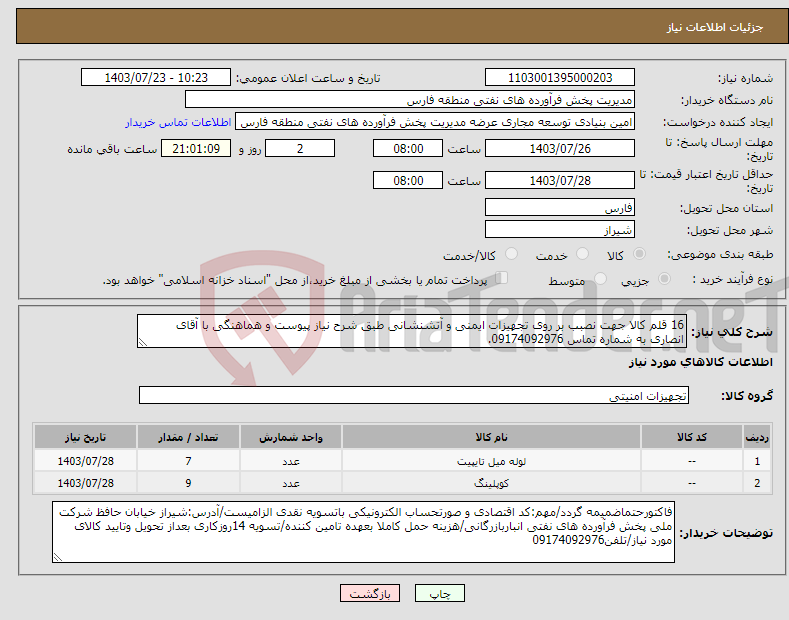Click the resize handle of description textarea
The height and width of the screenshot is (620, 789).
143,342
